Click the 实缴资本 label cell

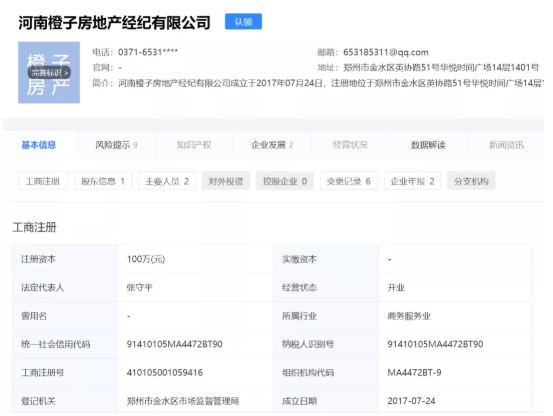(326, 259)
